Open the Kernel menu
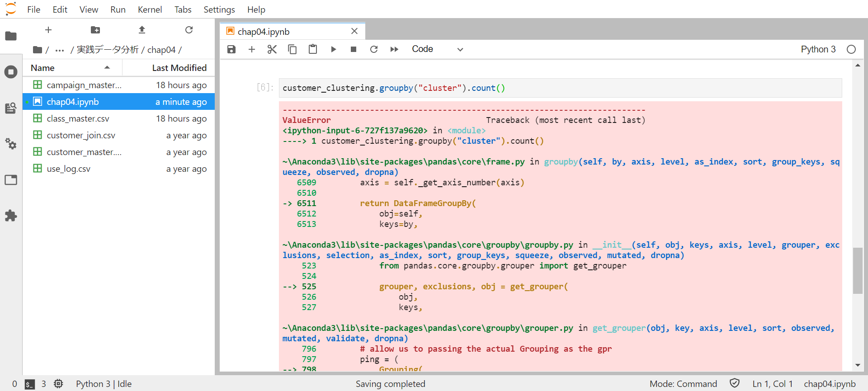The image size is (868, 391). (x=150, y=9)
